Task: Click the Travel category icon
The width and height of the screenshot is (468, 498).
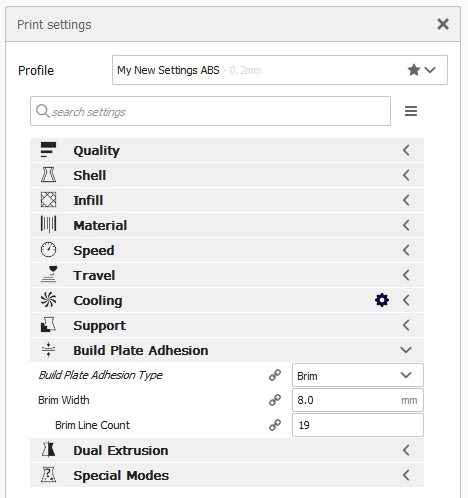Action: coord(49,275)
